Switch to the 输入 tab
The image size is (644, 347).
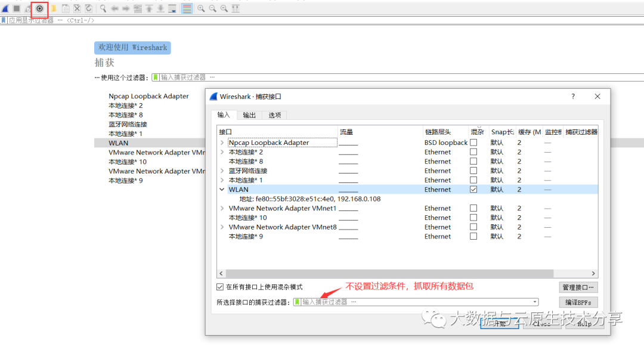(224, 115)
